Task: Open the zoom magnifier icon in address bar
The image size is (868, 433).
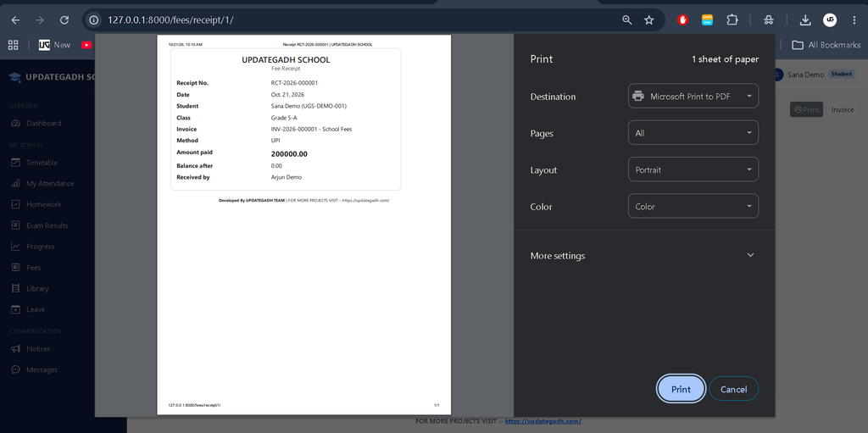Action: coord(626,20)
